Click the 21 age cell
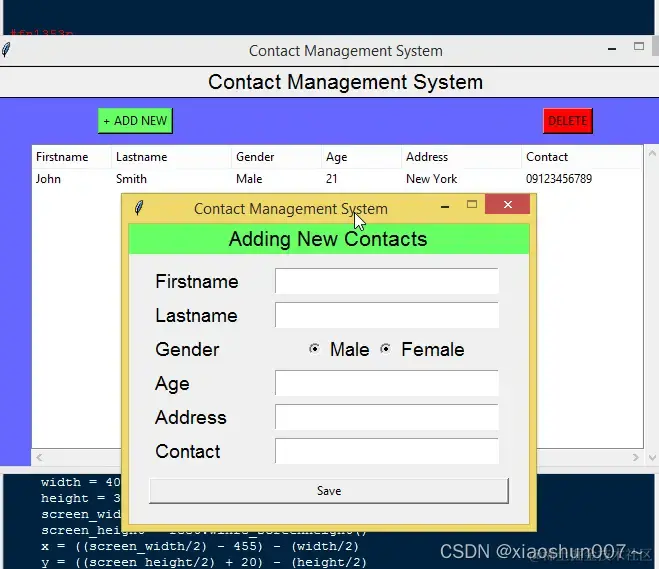659x569 pixels. tap(332, 179)
